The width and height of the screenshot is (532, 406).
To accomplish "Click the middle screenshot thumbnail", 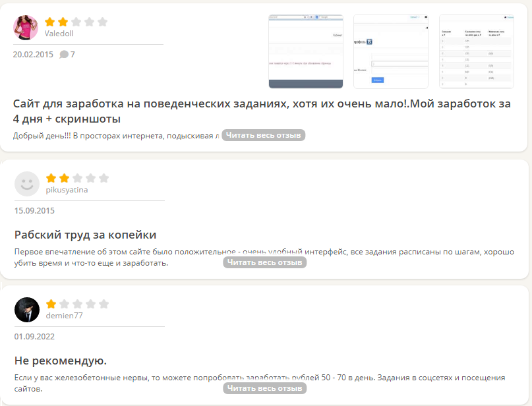I will 390,49.
